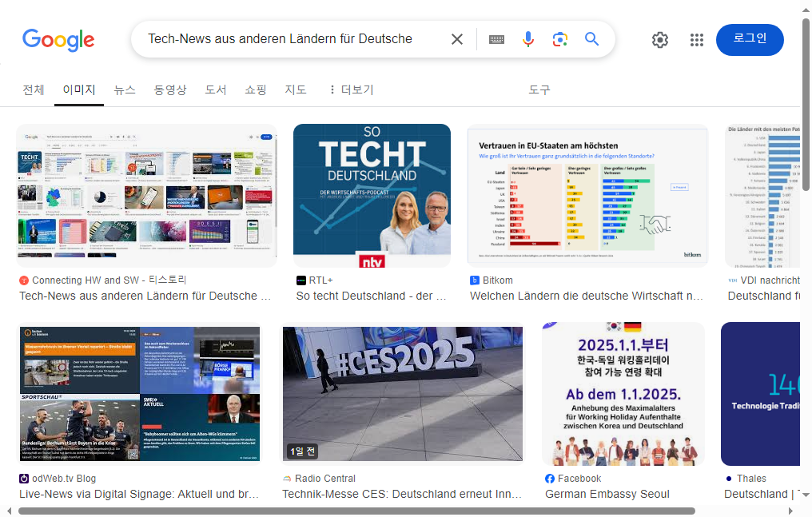Click the odWeb.tv Blog favicon
Screen dimensions: 812x517
(24, 479)
